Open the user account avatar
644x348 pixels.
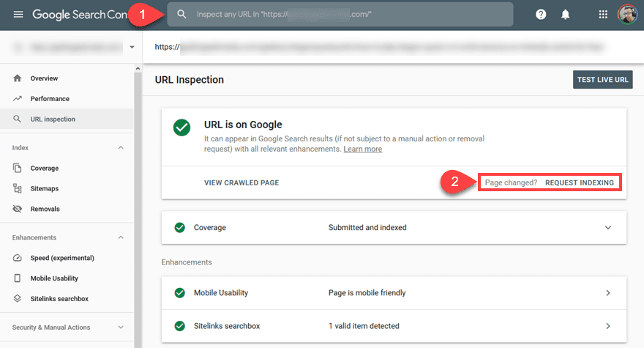coord(627,15)
